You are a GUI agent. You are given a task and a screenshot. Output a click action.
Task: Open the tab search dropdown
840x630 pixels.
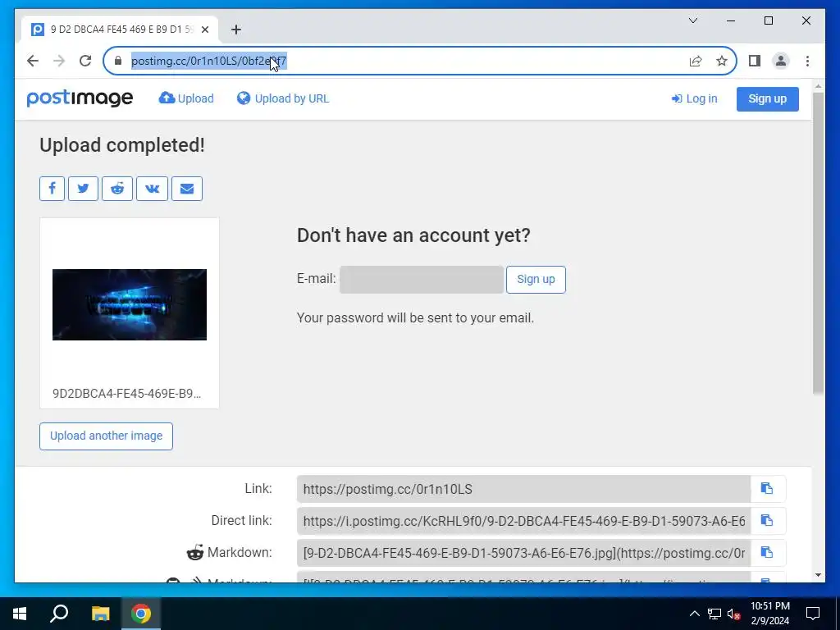pos(693,21)
